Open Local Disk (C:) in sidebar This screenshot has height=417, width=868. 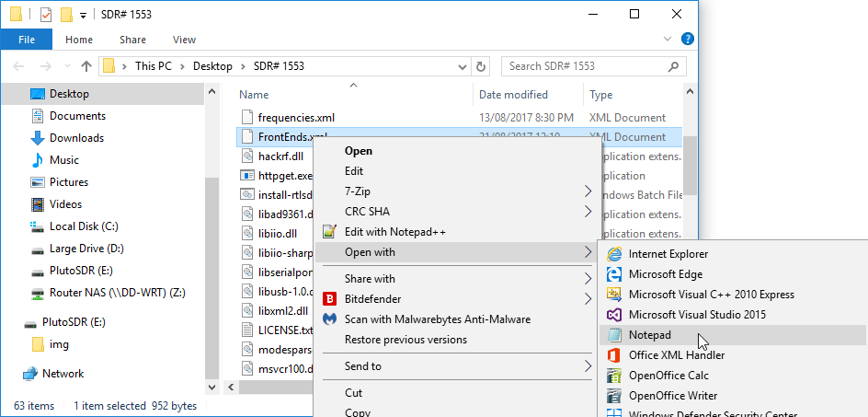click(x=84, y=226)
